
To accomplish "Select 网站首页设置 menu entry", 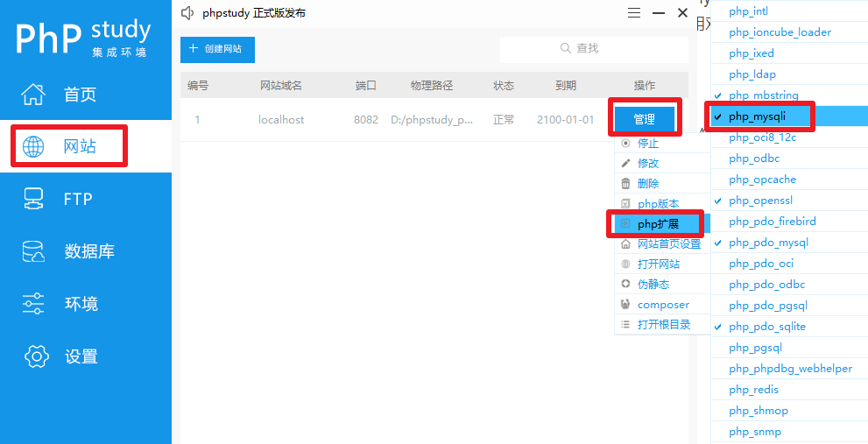I will click(662, 243).
